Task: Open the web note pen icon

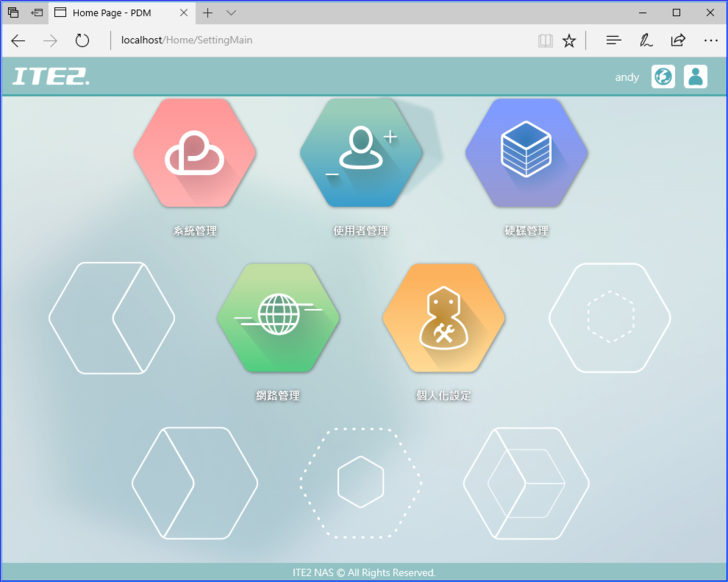Action: (646, 41)
